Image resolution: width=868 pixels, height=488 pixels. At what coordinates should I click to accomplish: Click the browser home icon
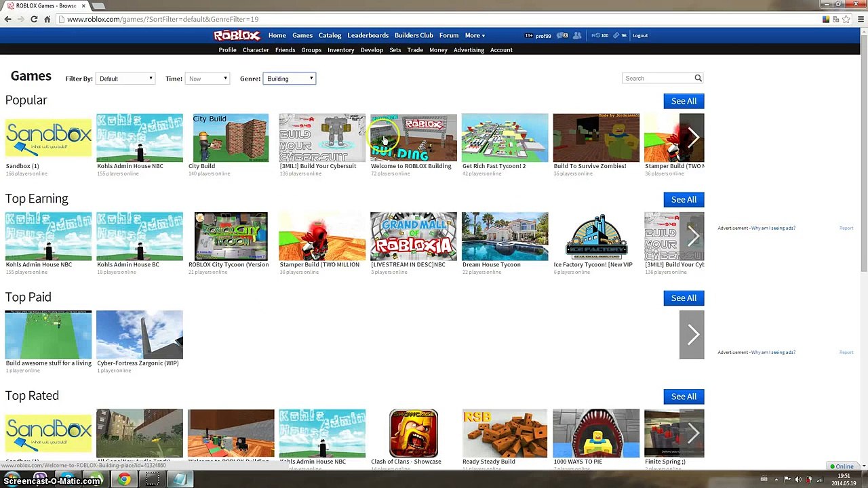pyautogui.click(x=47, y=19)
